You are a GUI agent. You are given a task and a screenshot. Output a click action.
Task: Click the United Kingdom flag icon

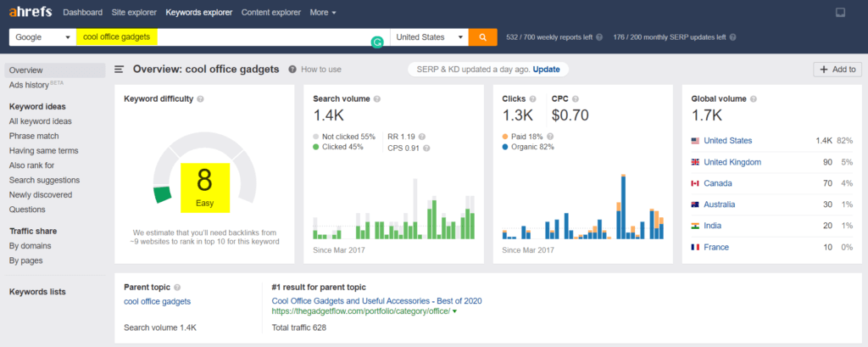695,162
